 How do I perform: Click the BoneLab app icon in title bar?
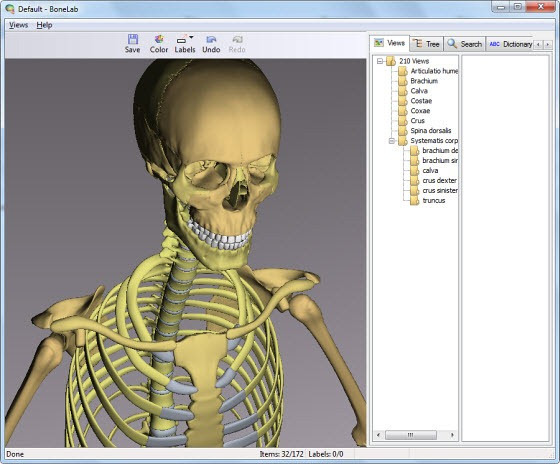point(10,9)
